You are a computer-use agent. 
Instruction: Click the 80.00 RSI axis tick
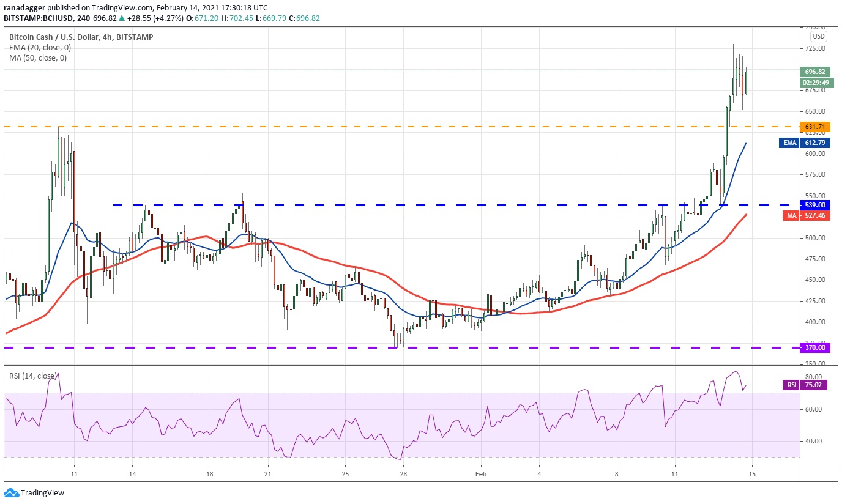click(813, 377)
